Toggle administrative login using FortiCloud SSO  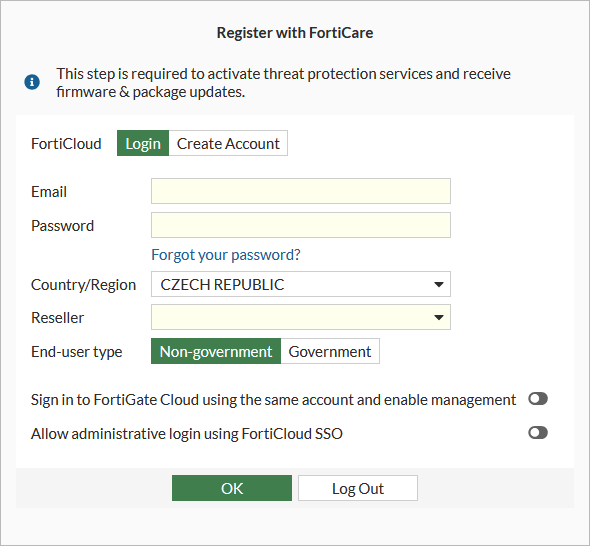click(x=538, y=433)
